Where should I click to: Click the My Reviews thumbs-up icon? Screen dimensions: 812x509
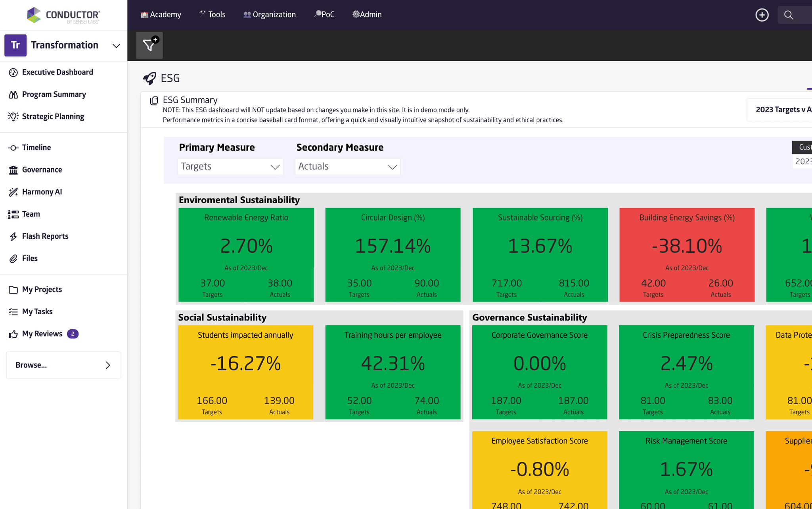tap(13, 334)
